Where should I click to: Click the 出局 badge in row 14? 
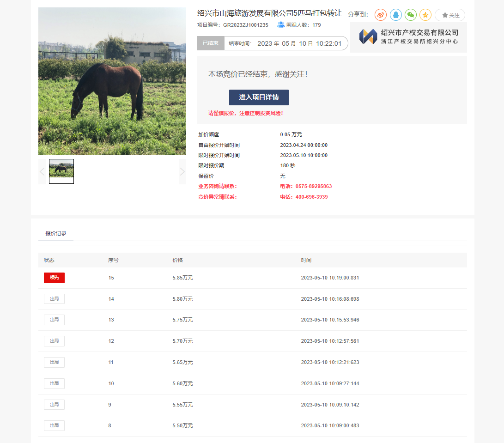click(55, 299)
